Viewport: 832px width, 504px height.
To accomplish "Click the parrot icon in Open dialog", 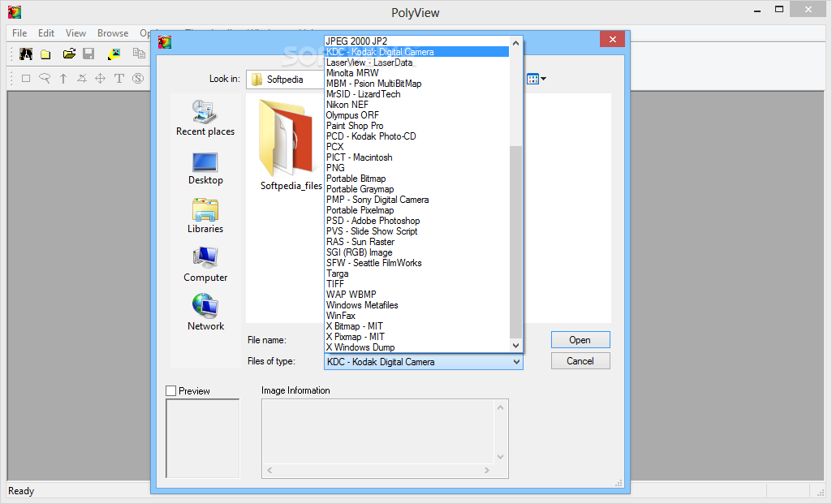I will (165, 42).
